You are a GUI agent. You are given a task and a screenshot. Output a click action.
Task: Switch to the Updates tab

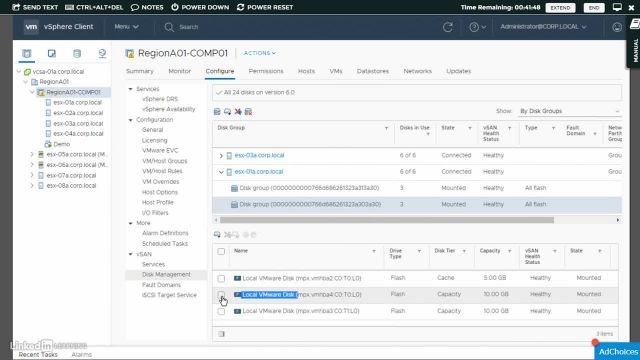click(458, 71)
